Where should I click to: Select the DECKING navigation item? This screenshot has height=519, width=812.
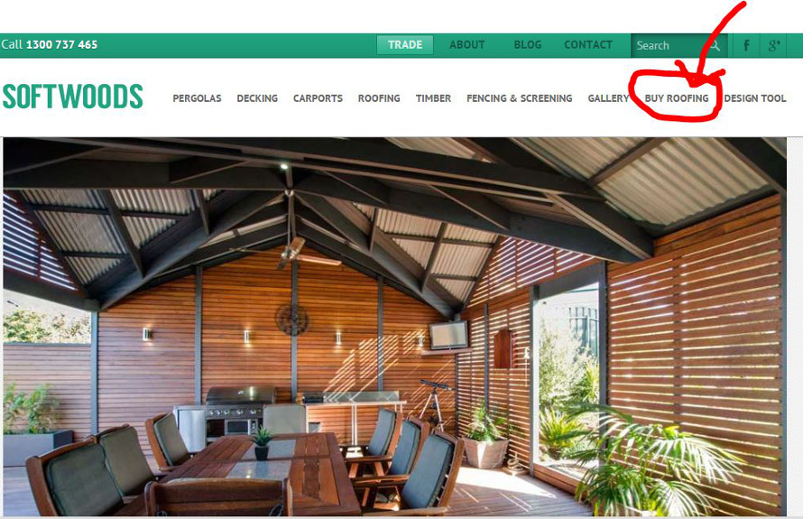coord(257,98)
